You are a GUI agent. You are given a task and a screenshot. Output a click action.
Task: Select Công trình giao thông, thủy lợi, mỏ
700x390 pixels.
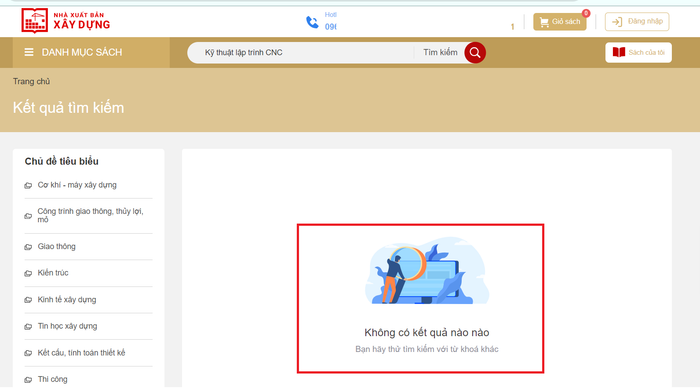click(90, 215)
